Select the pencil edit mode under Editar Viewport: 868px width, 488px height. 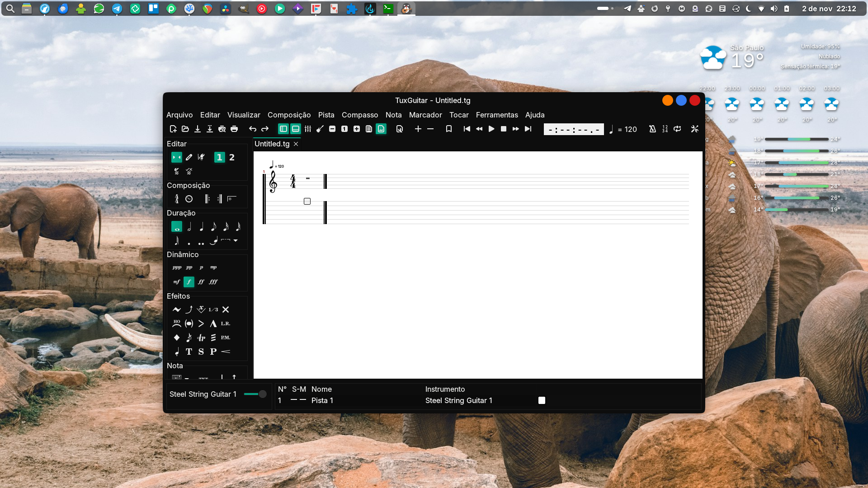(x=189, y=157)
